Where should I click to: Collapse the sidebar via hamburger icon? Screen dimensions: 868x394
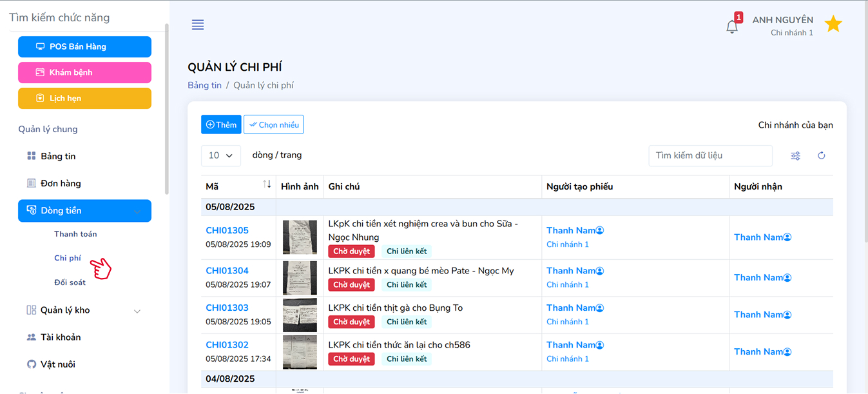coord(197,25)
